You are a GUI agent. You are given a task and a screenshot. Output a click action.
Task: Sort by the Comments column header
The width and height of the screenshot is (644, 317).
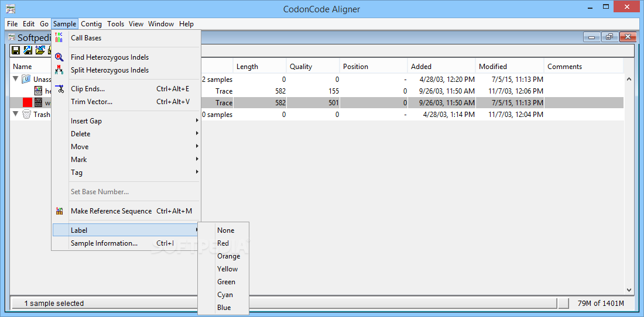(x=584, y=67)
